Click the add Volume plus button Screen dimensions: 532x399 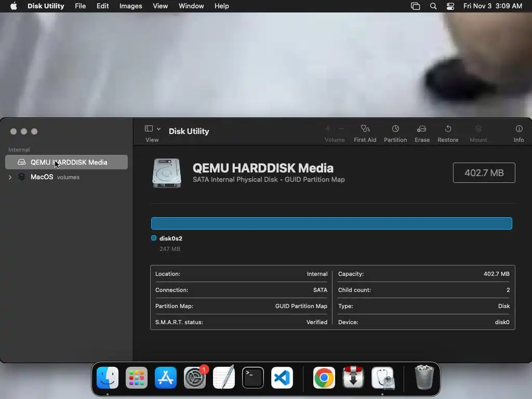[328, 129]
